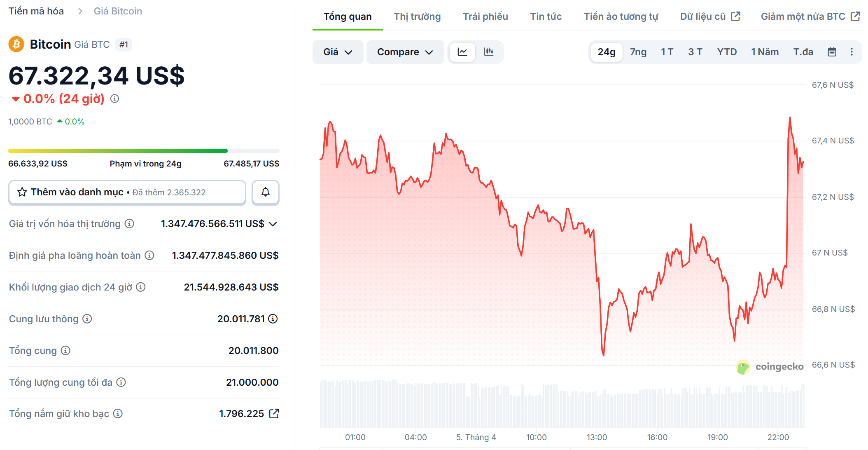This screenshot has width=868, height=450.
Task: Open the Dữ liệu cũ link
Action: pyautogui.click(x=709, y=16)
